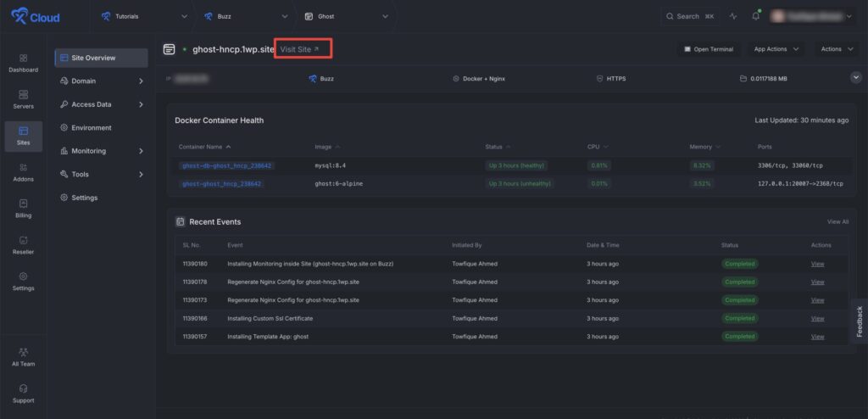Click the Visit Site link
Viewport: 868px width, 419px height.
coord(299,49)
